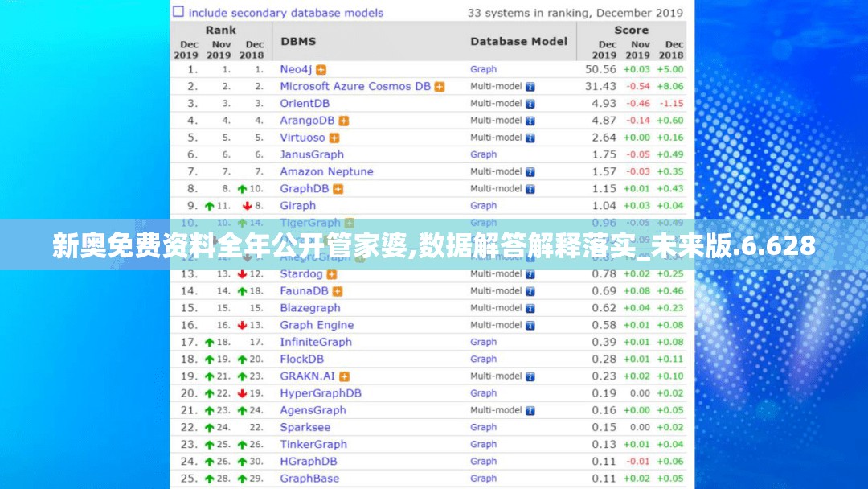This screenshot has width=868, height=489.
Task: Click the orange plus icon beside GraphDB
Action: coord(338,189)
